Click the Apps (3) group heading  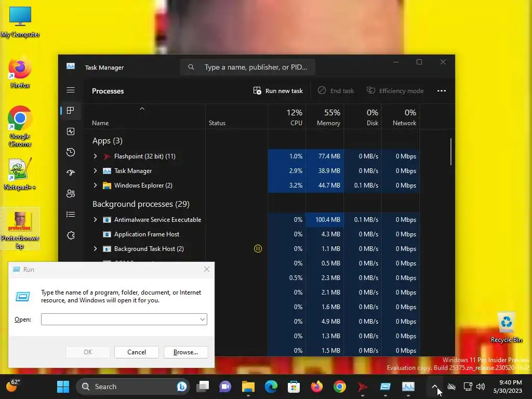point(107,140)
